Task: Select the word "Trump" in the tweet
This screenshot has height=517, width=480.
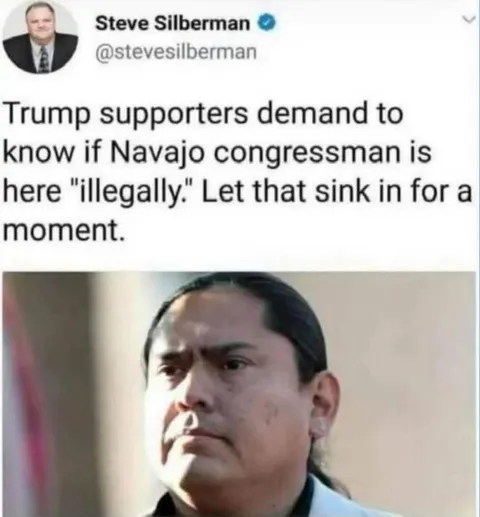Action: [x=47, y=115]
